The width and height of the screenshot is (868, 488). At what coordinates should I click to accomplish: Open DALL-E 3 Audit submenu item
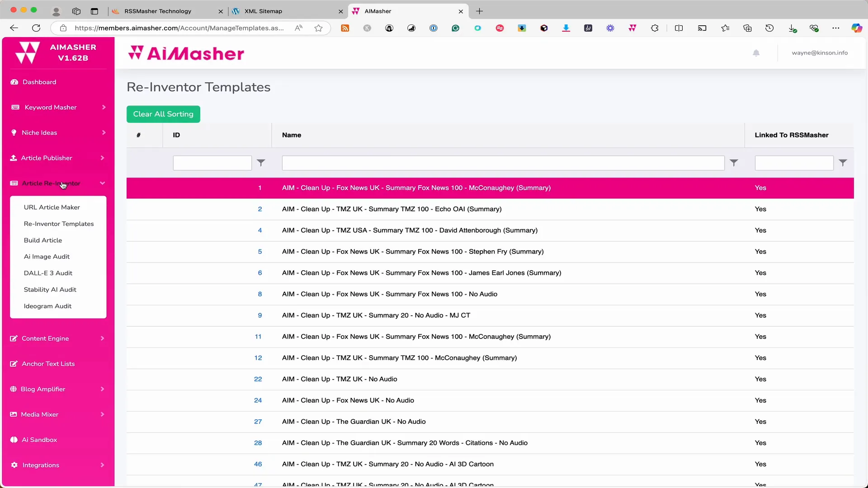coord(48,273)
